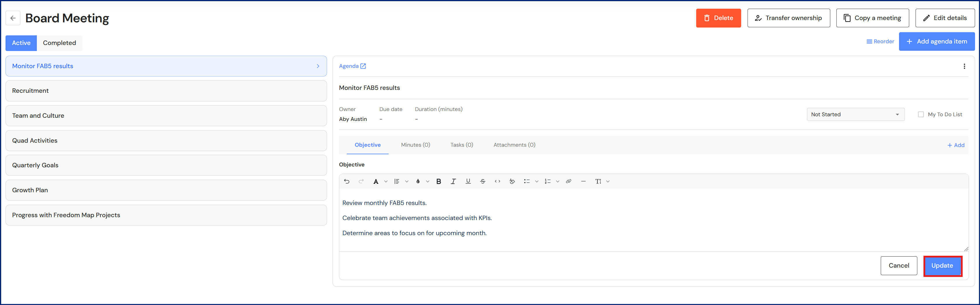The height and width of the screenshot is (305, 980).
Task: Apply strikethrough formatting
Action: pos(483,181)
